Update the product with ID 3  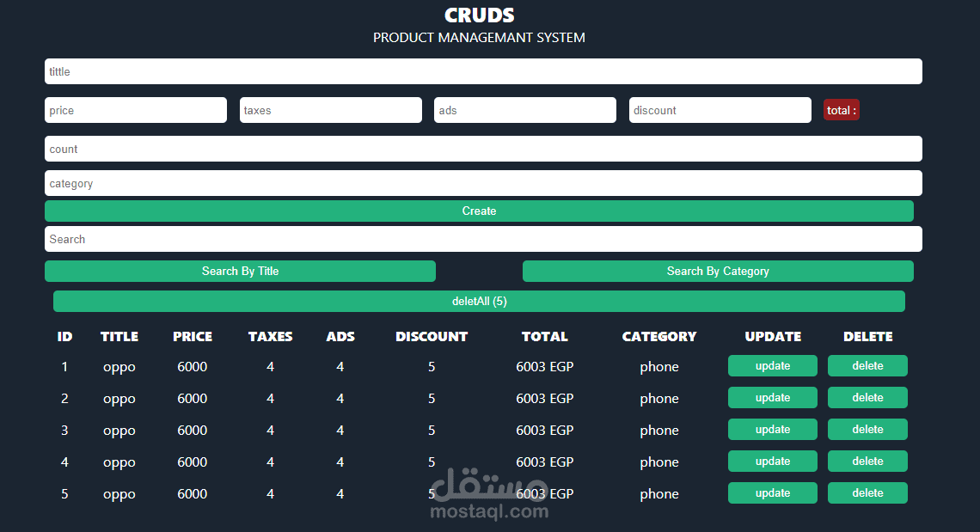click(x=773, y=430)
